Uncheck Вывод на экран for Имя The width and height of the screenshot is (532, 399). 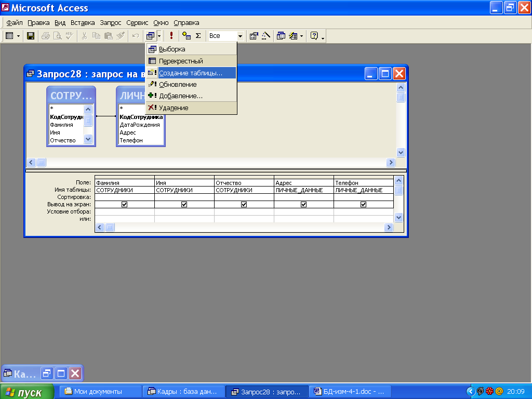(x=184, y=204)
